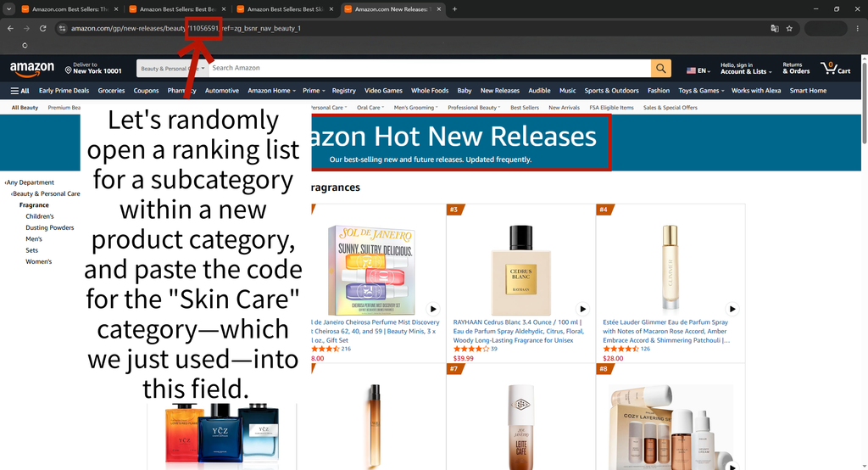Expand the Oral Care submenu
This screenshot has height=470, width=868.
coord(370,108)
